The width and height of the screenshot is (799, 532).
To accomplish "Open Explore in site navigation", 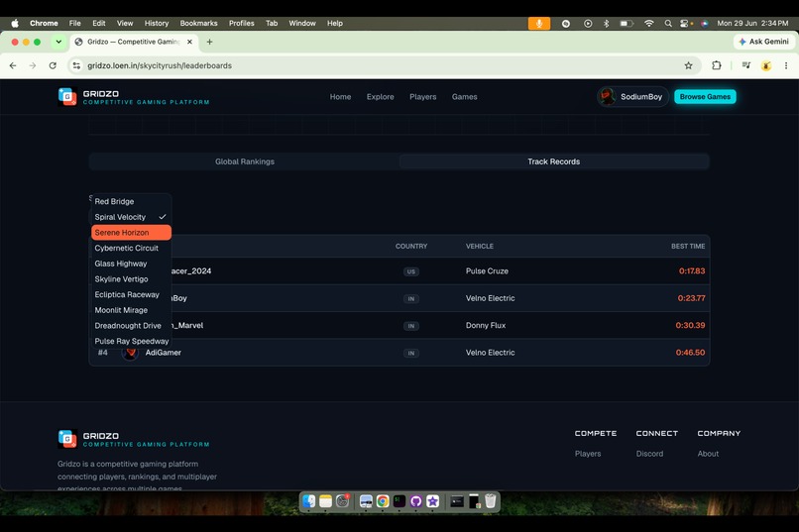I will [380, 97].
